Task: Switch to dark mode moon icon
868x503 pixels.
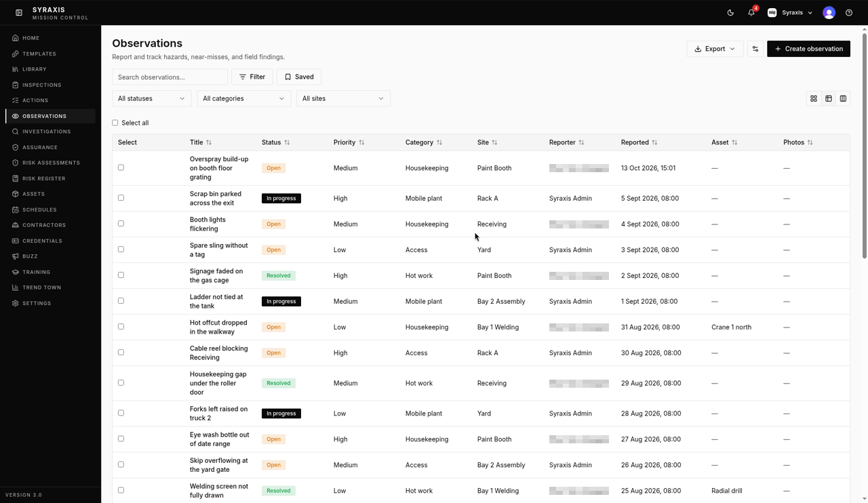Action: point(730,12)
